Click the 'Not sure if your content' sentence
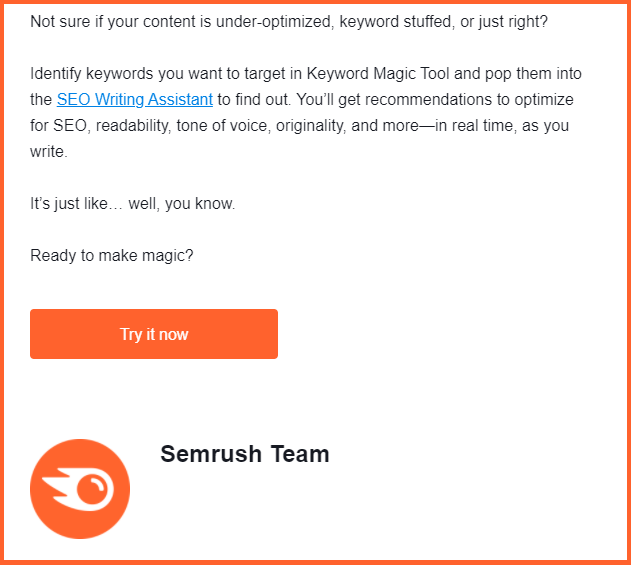The height and width of the screenshot is (566, 631). click(289, 21)
